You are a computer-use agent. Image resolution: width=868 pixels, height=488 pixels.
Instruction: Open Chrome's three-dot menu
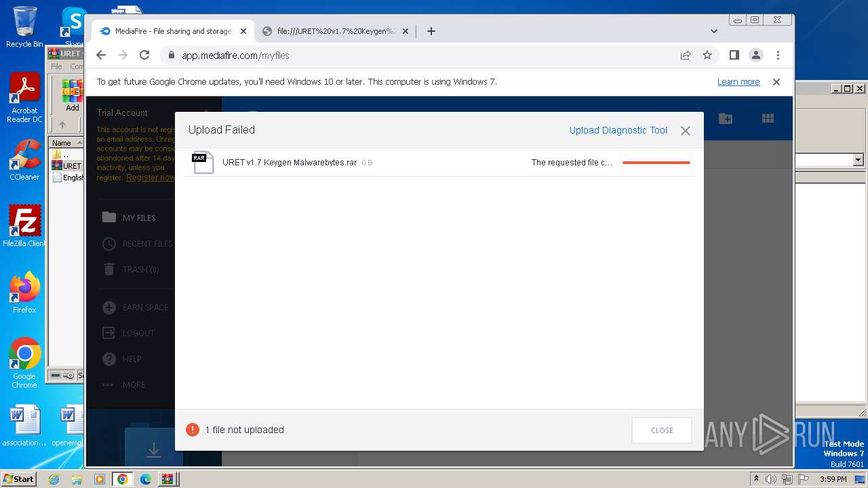[778, 55]
